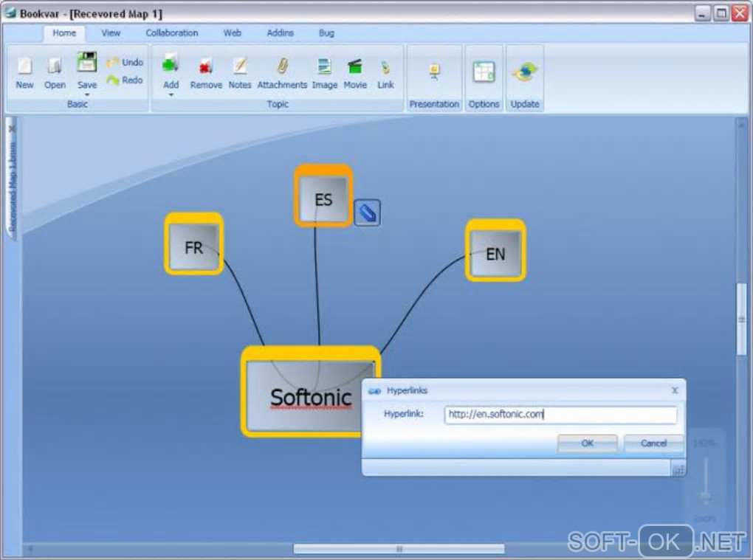753x560 pixels.
Task: Save the map with floppy icon
Action: click(x=87, y=63)
